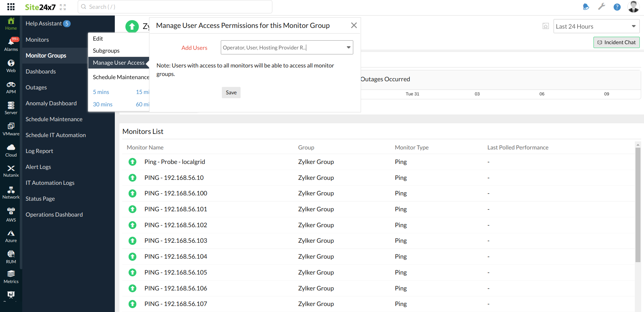
Task: Expand the Add Users dropdown
Action: [x=348, y=47]
